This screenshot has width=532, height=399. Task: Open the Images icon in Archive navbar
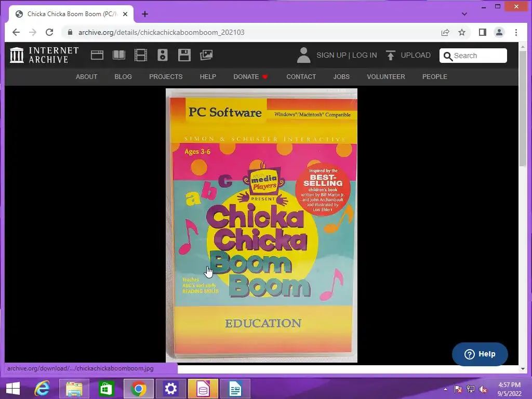tap(206, 55)
